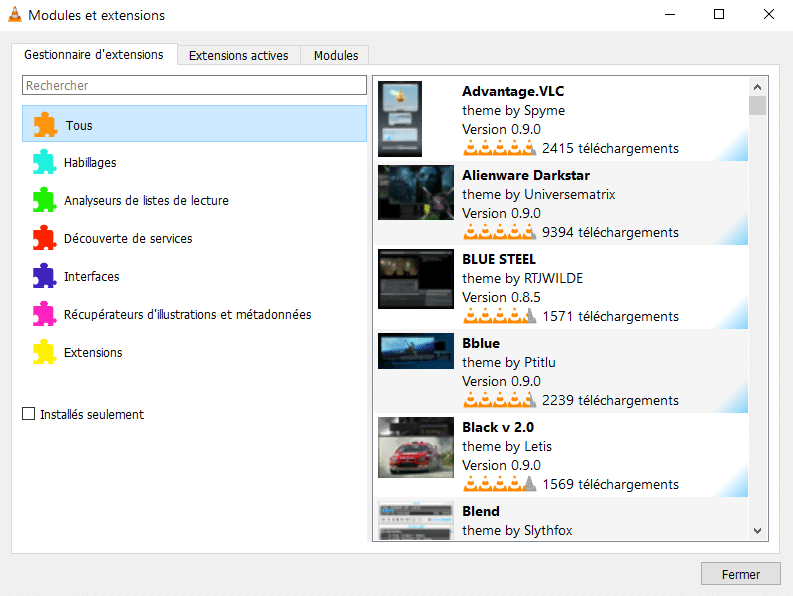Image resolution: width=793 pixels, height=596 pixels.
Task: Open the Blend theme thumbnail
Action: (416, 520)
